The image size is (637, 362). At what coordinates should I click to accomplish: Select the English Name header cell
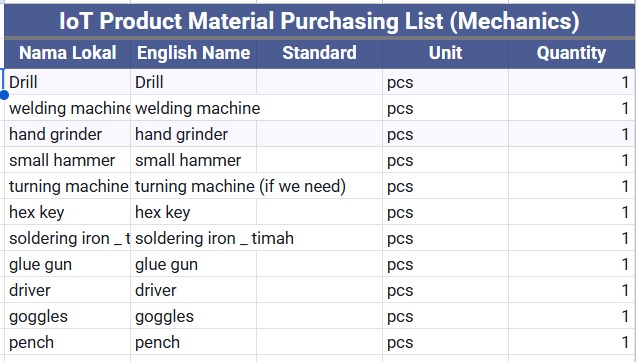tap(193, 53)
